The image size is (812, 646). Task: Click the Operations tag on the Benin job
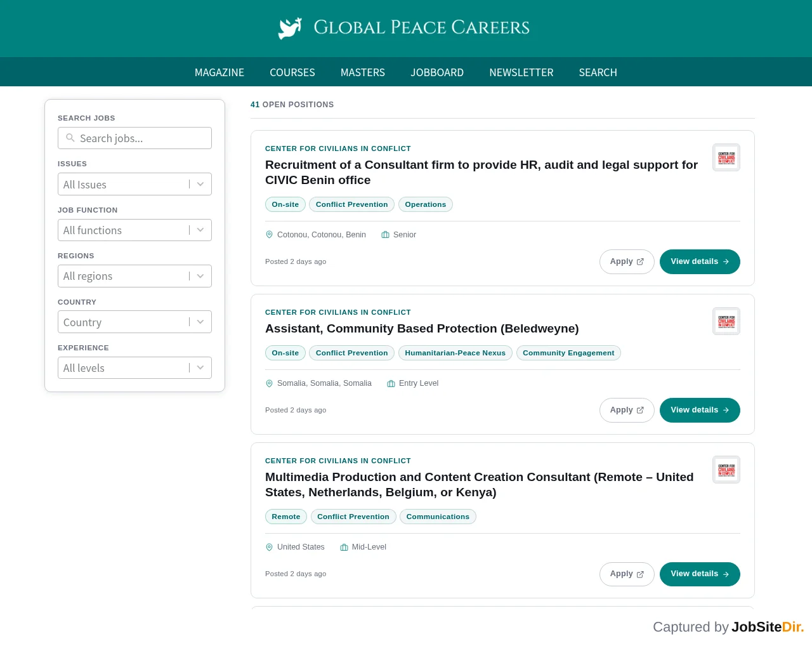pos(426,204)
